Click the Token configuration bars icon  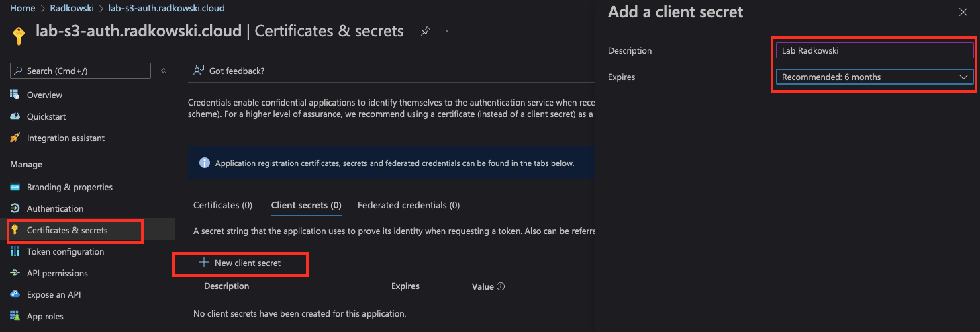(x=15, y=251)
